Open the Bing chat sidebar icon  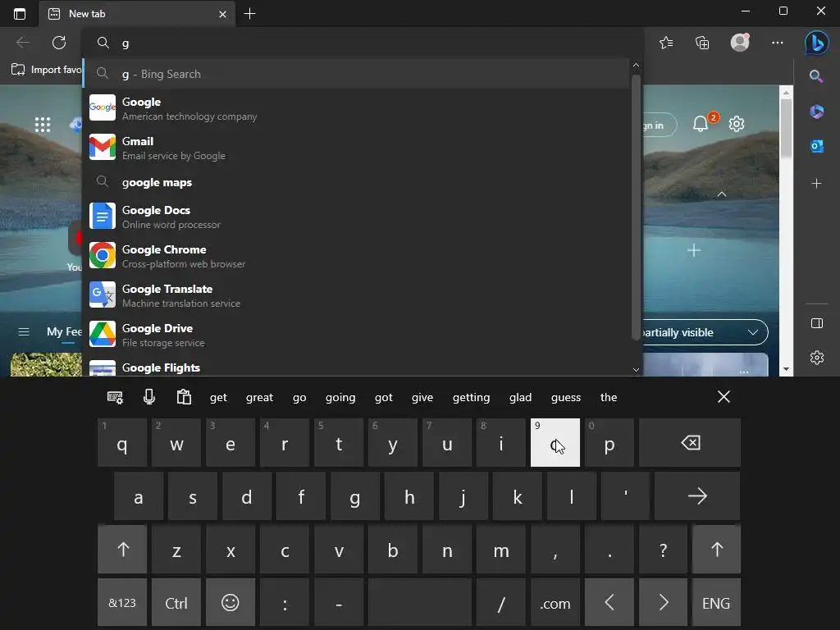(816, 43)
